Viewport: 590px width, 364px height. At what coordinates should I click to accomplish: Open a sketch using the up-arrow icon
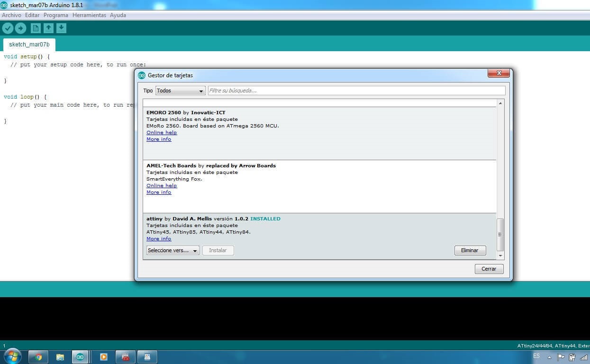pos(48,28)
